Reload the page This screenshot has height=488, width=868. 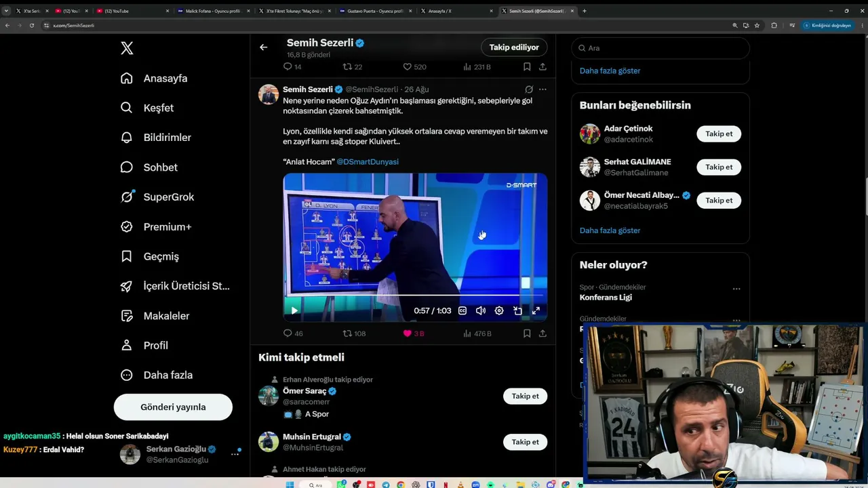coord(32,25)
